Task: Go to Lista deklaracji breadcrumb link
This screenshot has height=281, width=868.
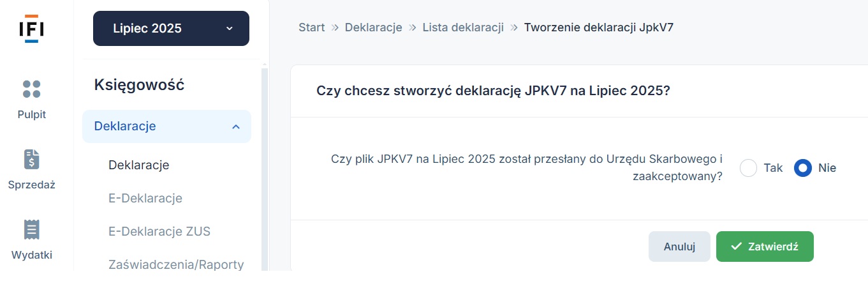Action: [x=463, y=27]
